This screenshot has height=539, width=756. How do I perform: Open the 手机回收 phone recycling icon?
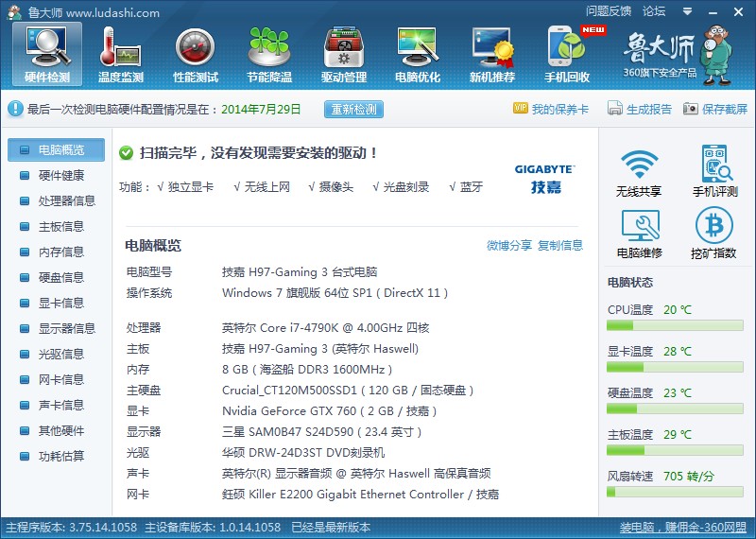(x=567, y=55)
